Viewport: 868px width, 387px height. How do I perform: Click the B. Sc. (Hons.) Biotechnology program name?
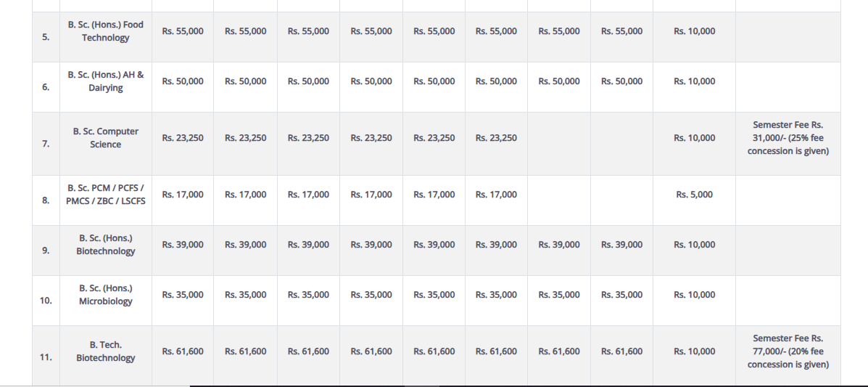[x=106, y=245]
